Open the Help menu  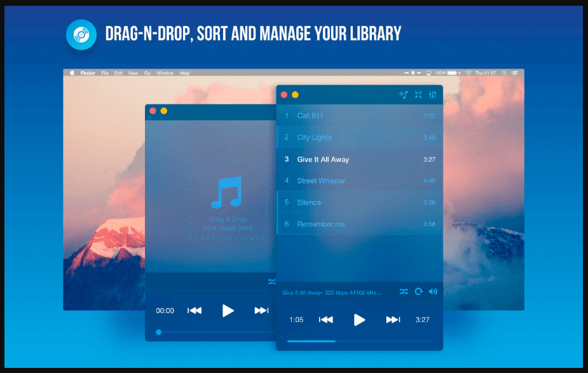(184, 73)
